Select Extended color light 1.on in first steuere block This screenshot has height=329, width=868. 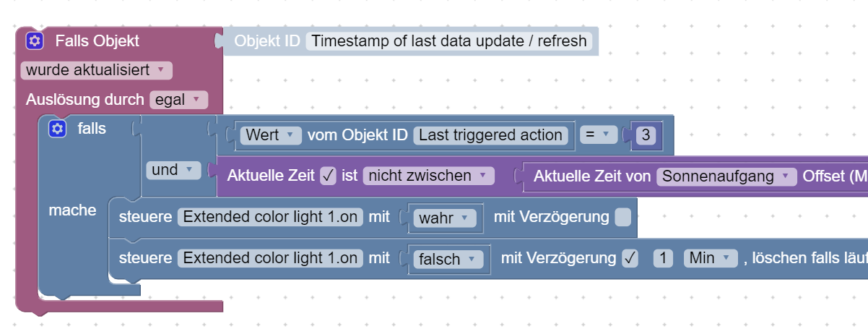tap(270, 217)
